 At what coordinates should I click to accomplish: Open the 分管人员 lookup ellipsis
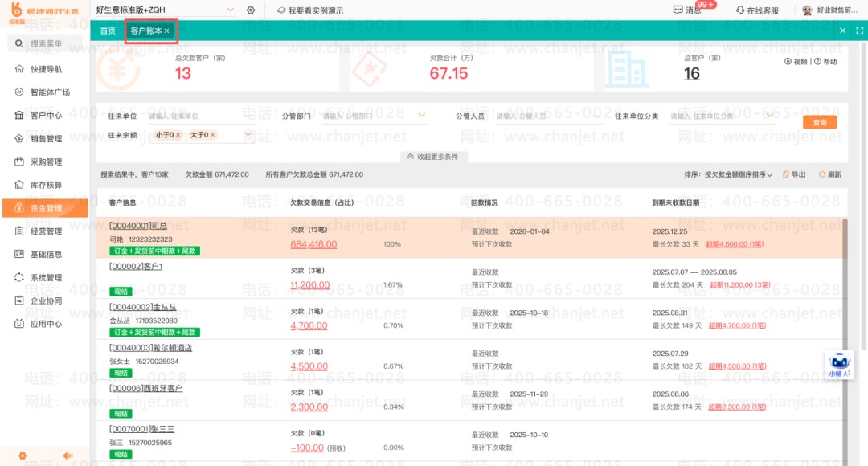[596, 117]
